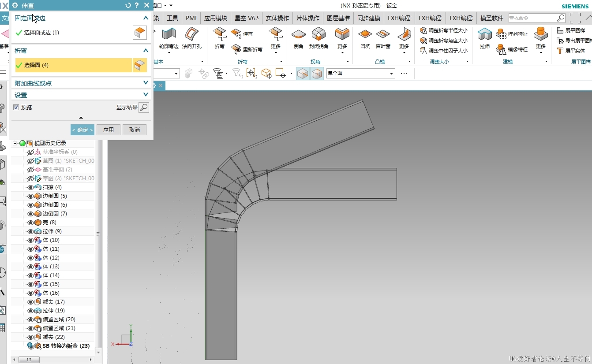The width and height of the screenshot is (592, 364).
Task: Click the 法向开孔 (Normal Cutout) tool
Action: point(192,37)
